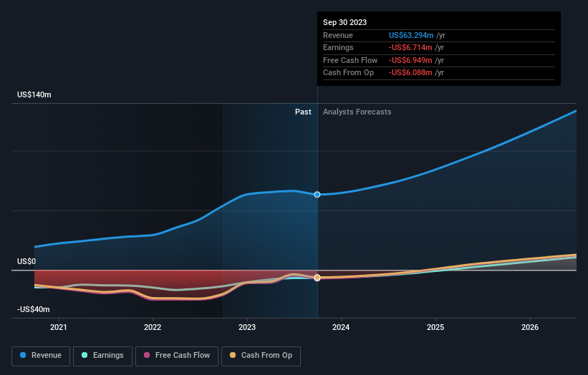588x375 pixels.
Task: Toggle the Revenue legend series
Action: pos(41,356)
